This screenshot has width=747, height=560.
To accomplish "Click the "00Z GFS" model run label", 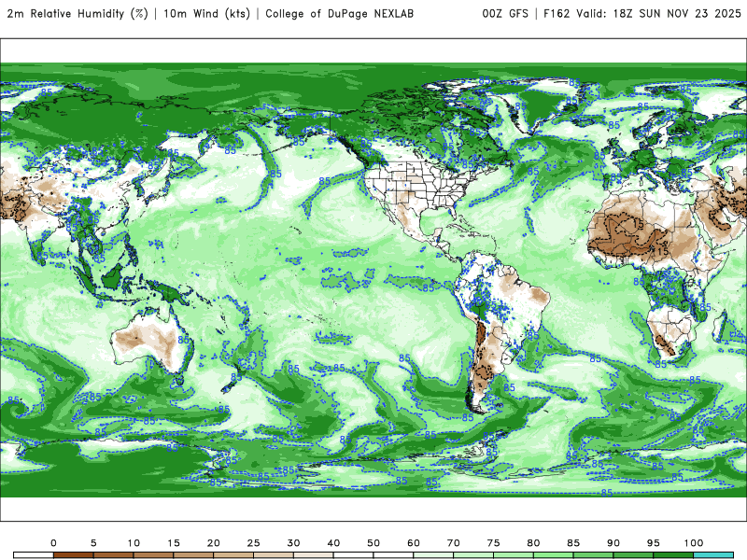I will point(505,13).
